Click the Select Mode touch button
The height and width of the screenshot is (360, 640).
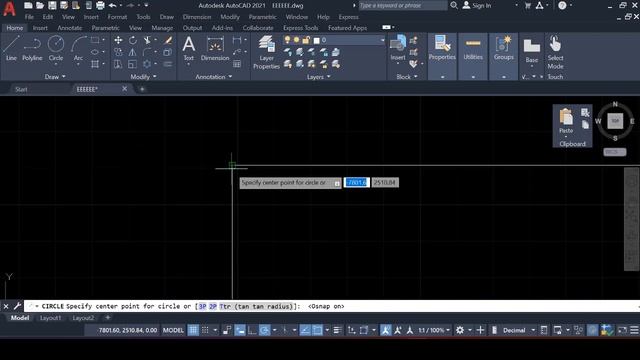(555, 52)
